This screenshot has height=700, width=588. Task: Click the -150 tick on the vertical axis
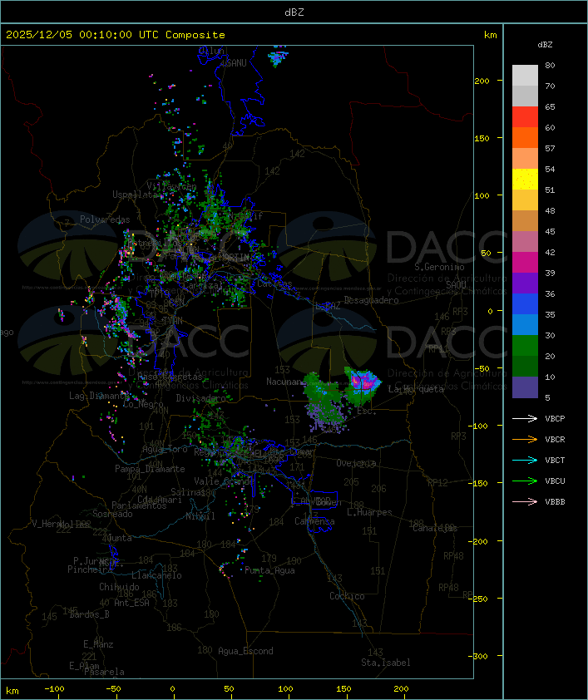point(480,484)
